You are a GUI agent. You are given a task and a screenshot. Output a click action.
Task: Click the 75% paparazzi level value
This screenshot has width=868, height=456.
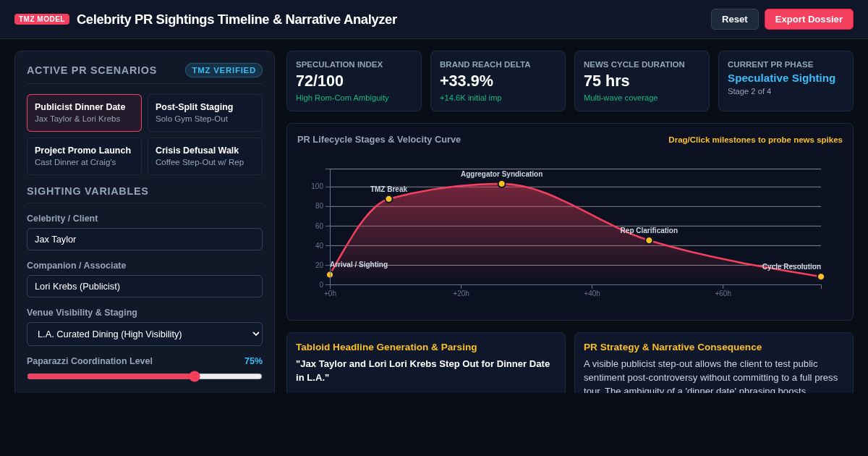pyautogui.click(x=253, y=360)
